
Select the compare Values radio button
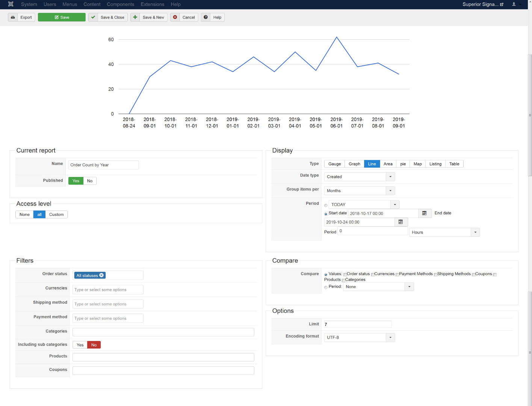point(326,274)
